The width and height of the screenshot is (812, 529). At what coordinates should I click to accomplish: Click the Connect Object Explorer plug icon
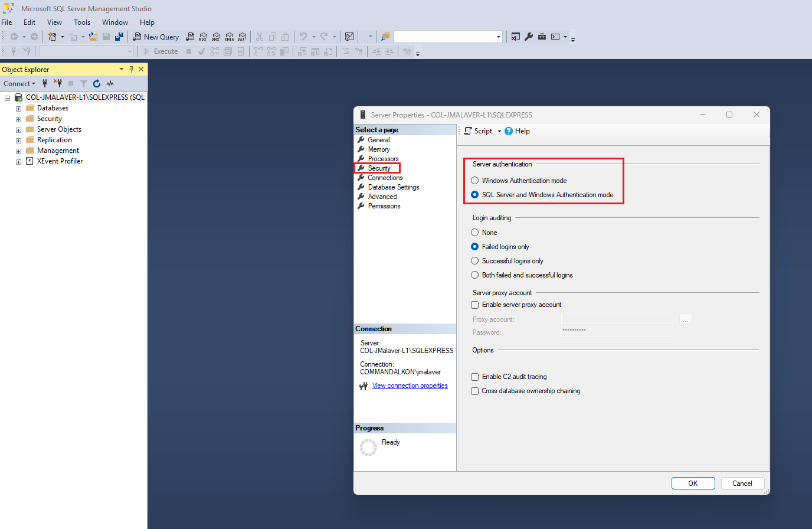point(45,83)
